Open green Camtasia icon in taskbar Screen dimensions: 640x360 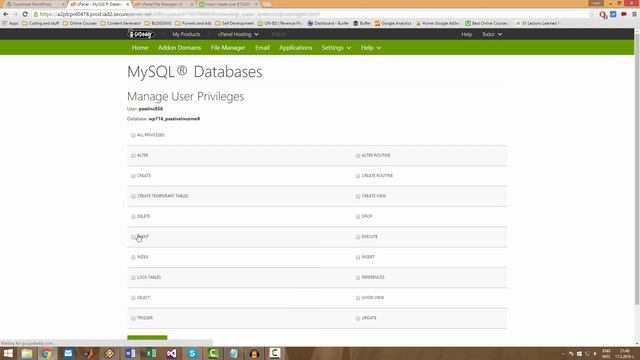pyautogui.click(x=213, y=353)
